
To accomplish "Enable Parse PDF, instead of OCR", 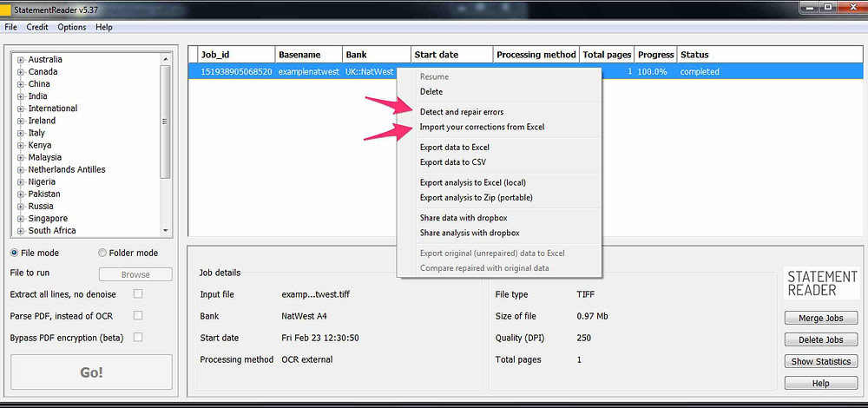I will 138,316.
